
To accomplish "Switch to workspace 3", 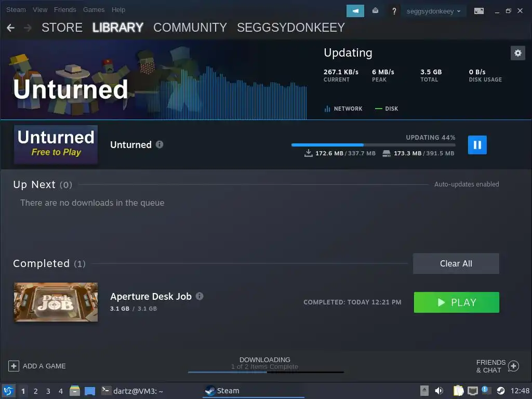I will 48,391.
